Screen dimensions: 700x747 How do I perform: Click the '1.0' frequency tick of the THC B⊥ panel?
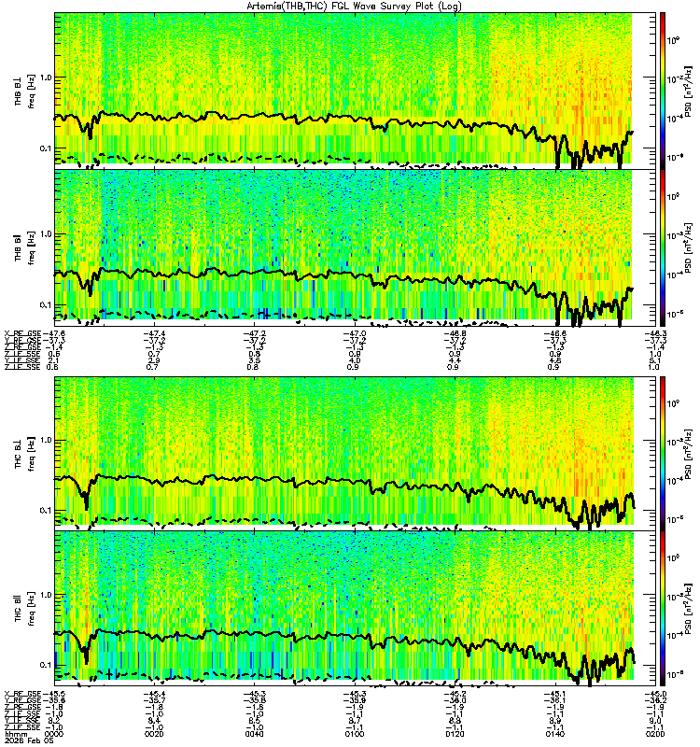[x=46, y=440]
